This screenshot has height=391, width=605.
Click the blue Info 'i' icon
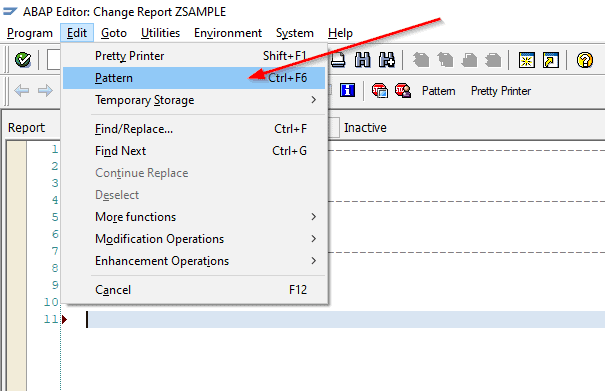coord(347,90)
